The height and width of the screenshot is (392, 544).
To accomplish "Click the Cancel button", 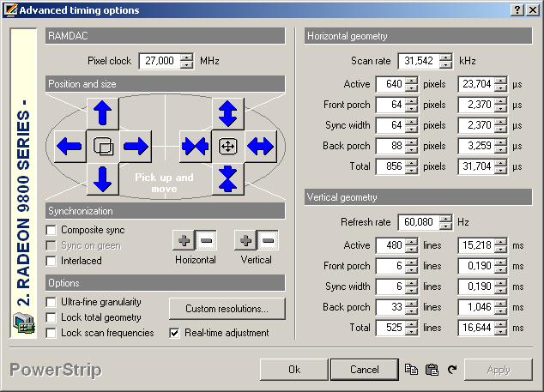I will 365,370.
